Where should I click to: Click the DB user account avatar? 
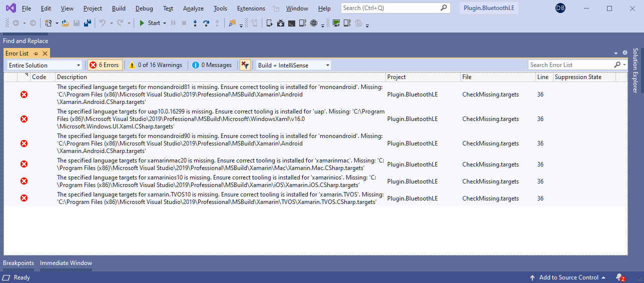click(560, 8)
